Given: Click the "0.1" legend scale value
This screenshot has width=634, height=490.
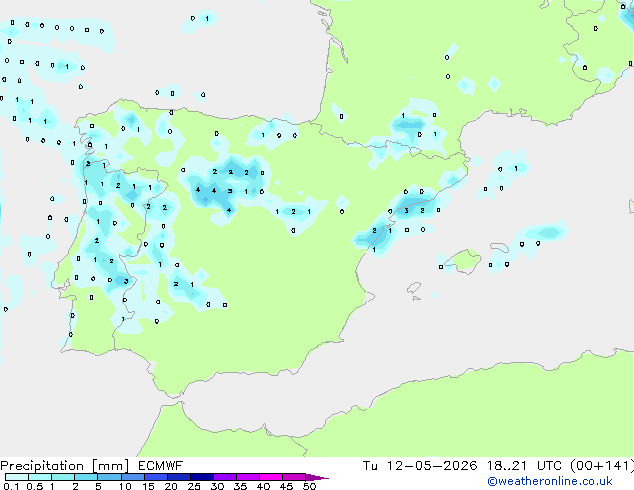Looking at the screenshot, I should point(11,486).
